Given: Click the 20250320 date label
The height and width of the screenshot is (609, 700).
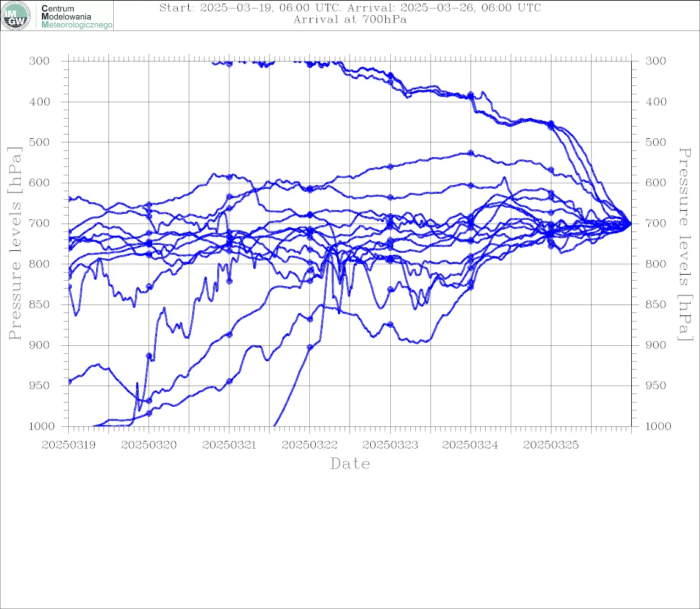Looking at the screenshot, I should (x=149, y=445).
